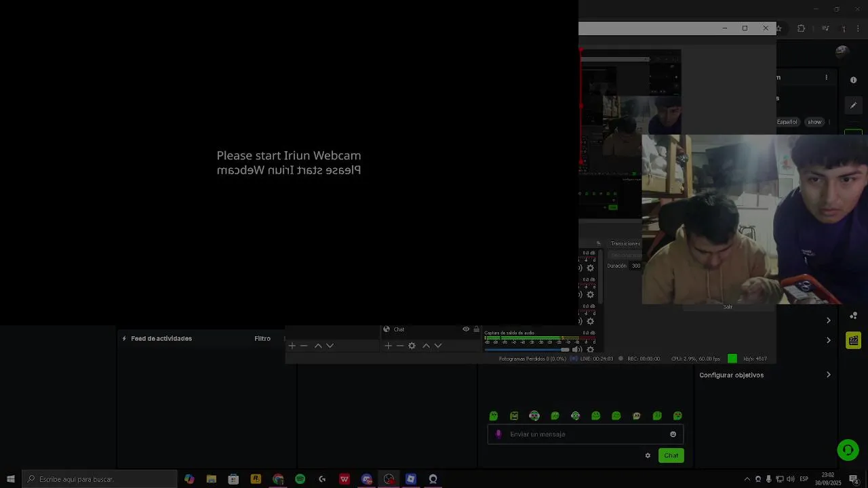Open Configurar objetivos section
Image resolution: width=868 pixels, height=488 pixels.
[766, 375]
